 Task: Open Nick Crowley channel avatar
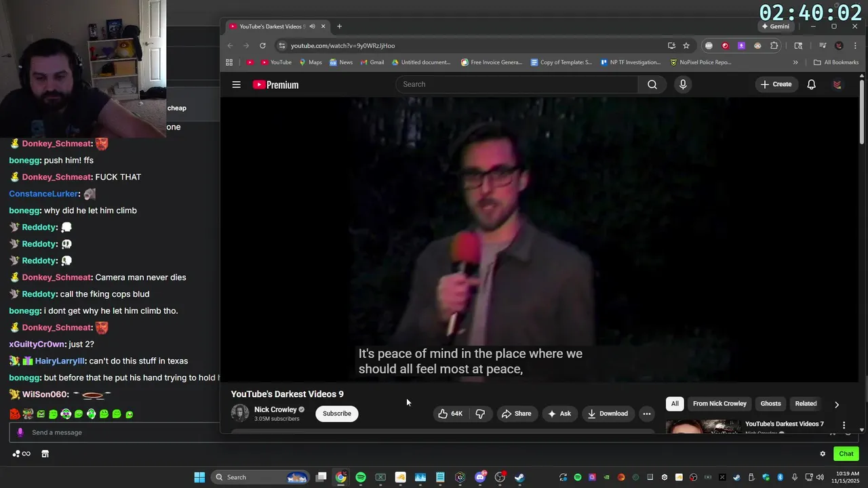click(240, 413)
